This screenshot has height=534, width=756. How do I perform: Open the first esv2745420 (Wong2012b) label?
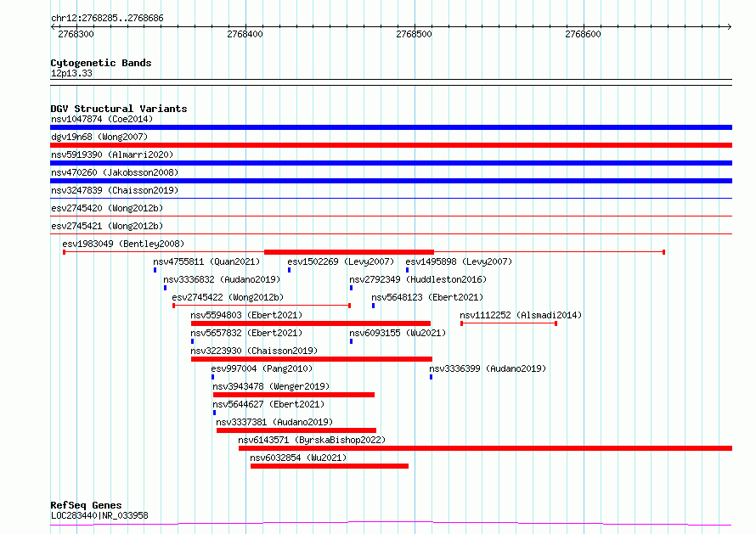107,208
